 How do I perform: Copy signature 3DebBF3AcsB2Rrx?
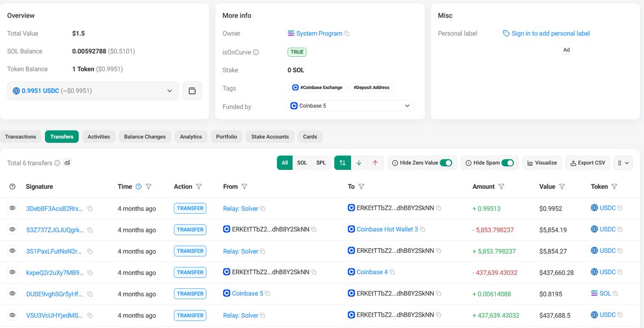[x=90, y=208]
